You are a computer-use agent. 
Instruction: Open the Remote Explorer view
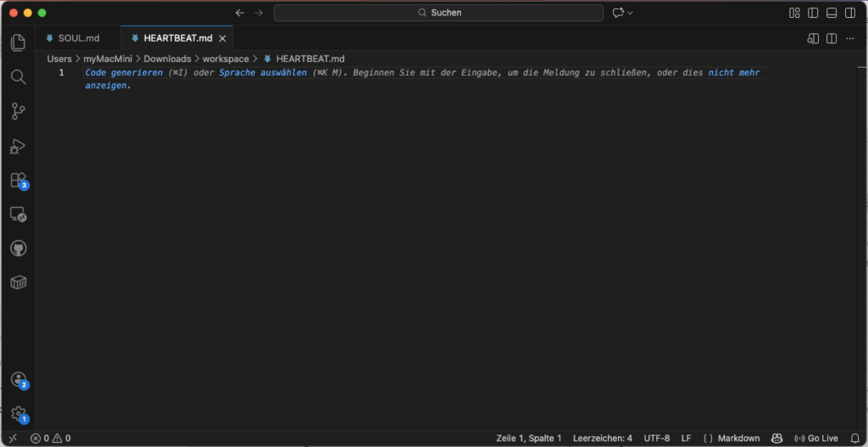18,215
